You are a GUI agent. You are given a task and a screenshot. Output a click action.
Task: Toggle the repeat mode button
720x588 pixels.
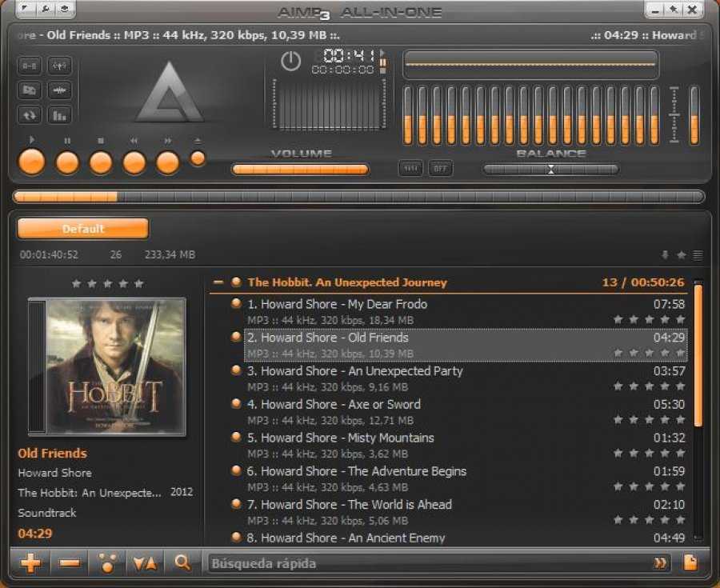click(30, 115)
